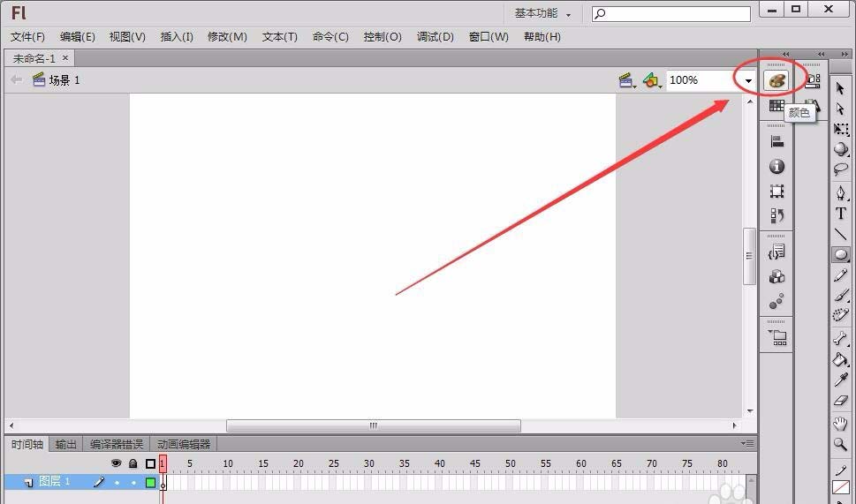The width and height of the screenshot is (856, 504).
Task: Select the Zoom magnifier tool
Action: click(x=841, y=443)
